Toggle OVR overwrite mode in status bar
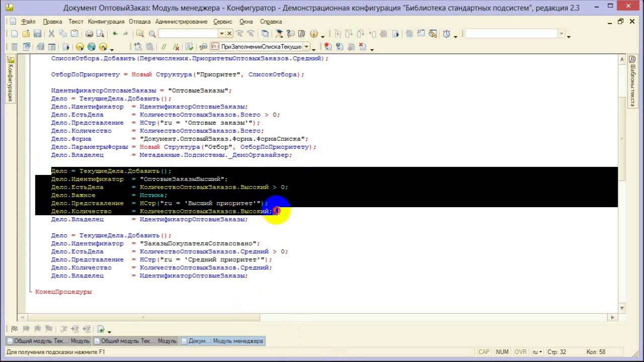The width and height of the screenshot is (644, 362). (x=520, y=352)
